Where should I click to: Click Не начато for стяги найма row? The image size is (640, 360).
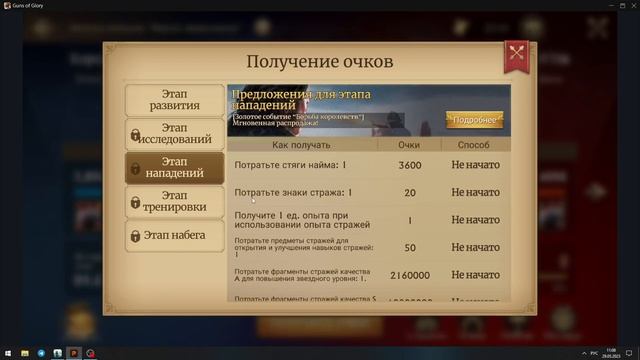[x=476, y=165]
